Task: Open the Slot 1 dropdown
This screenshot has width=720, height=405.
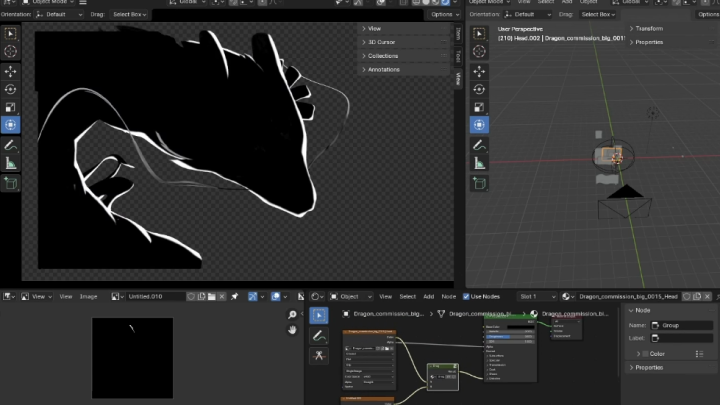Action: point(537,297)
